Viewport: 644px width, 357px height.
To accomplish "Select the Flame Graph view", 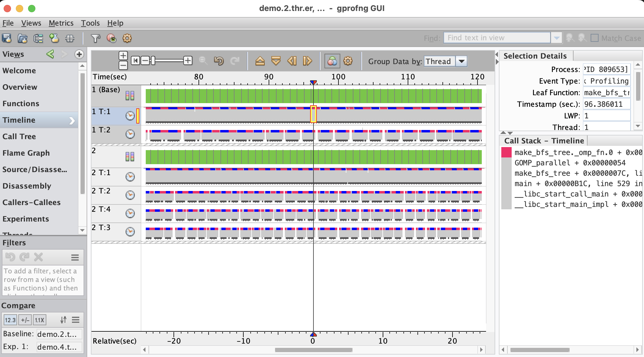I will click(26, 153).
